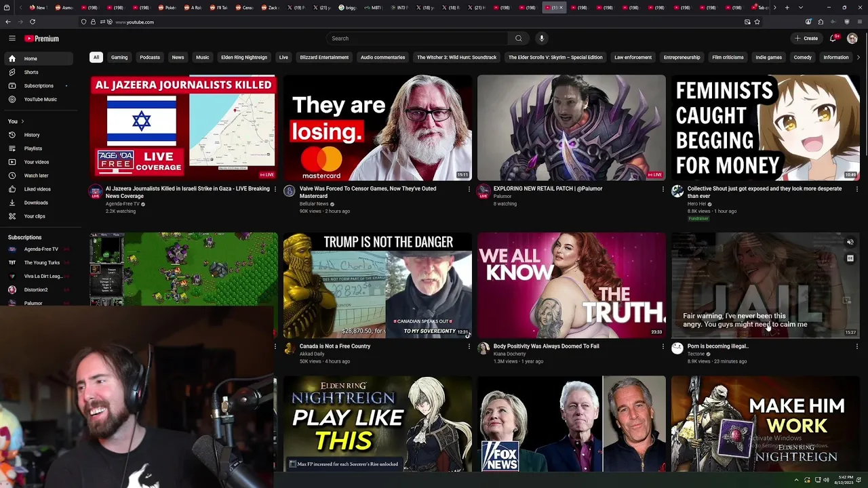This screenshot has width=868, height=488.
Task: Click Bellular News channel avatar
Action: coord(290,191)
